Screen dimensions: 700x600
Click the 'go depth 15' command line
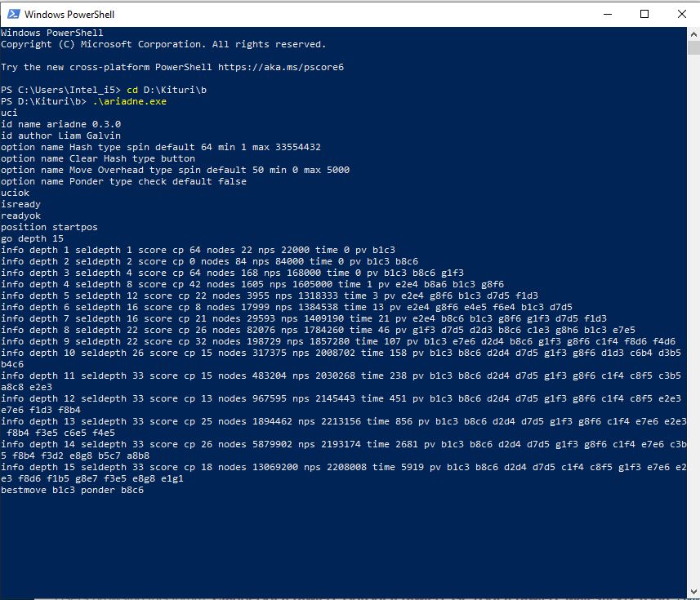click(x=32, y=238)
